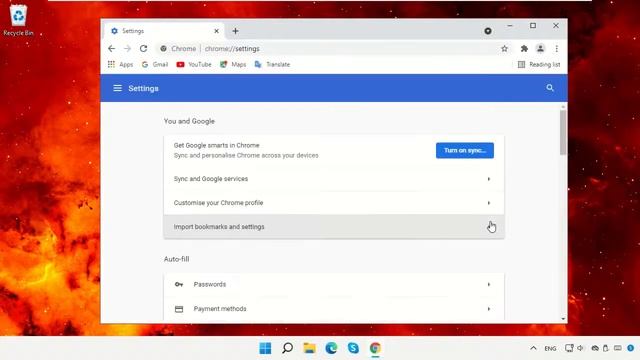This screenshot has height=360, width=640.
Task: Click the Chrome site info chip
Action: click(x=178, y=49)
